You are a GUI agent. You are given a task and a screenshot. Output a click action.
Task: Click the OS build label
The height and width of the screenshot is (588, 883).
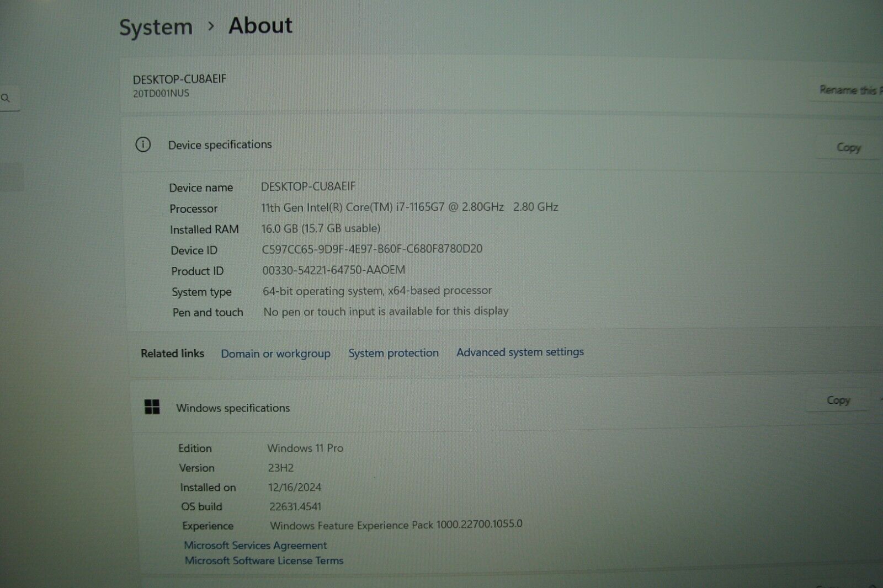201,506
